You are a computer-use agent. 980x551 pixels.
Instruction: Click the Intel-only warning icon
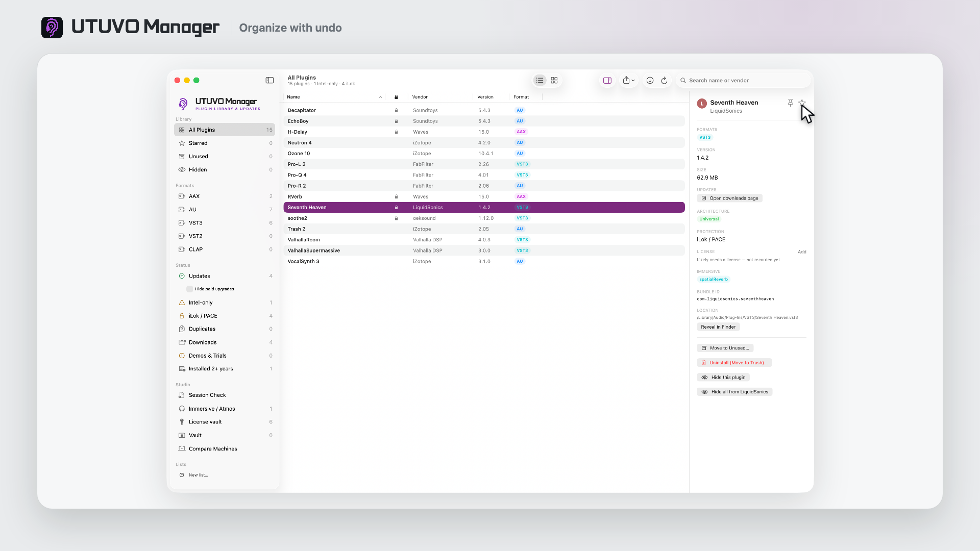click(x=182, y=303)
